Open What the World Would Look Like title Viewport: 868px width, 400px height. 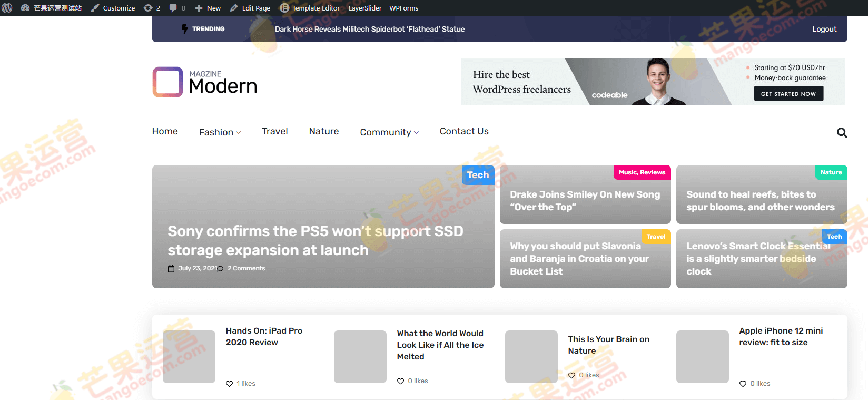[440, 345]
